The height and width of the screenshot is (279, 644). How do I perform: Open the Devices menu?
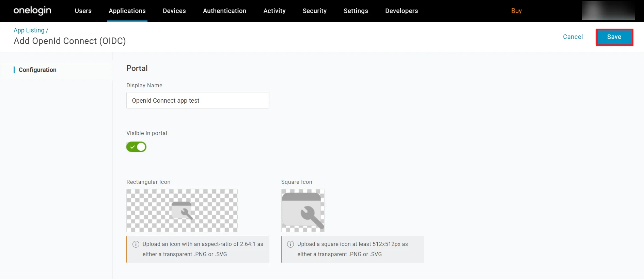click(174, 11)
